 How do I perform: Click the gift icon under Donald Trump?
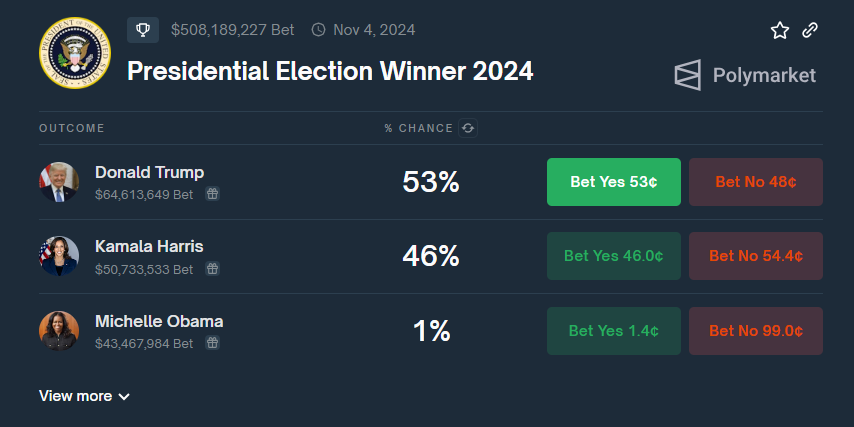(212, 194)
